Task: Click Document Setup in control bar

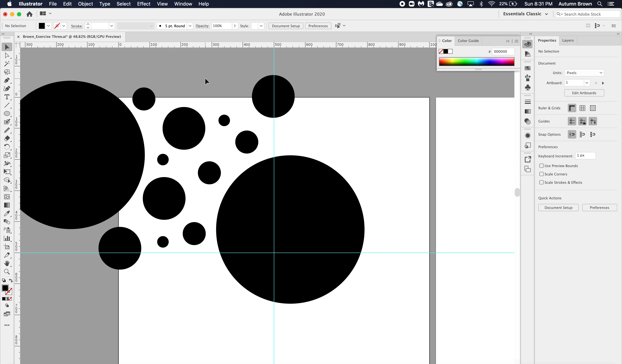Action: [286, 26]
